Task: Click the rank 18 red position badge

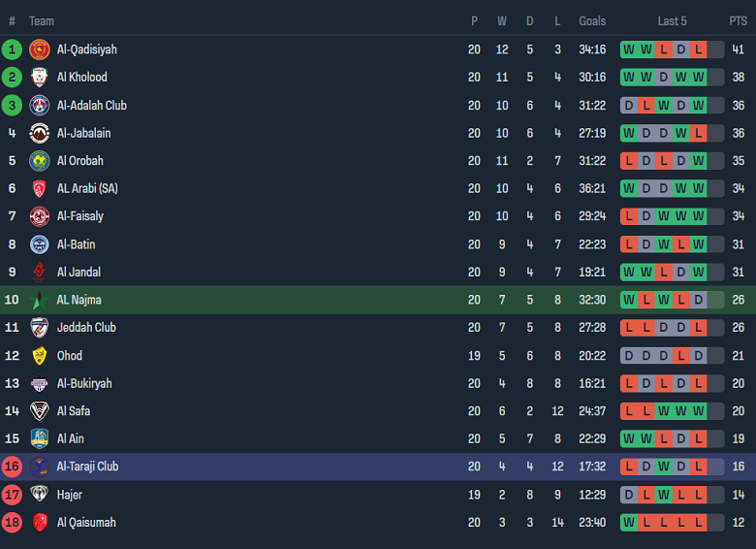Action: tap(12, 523)
